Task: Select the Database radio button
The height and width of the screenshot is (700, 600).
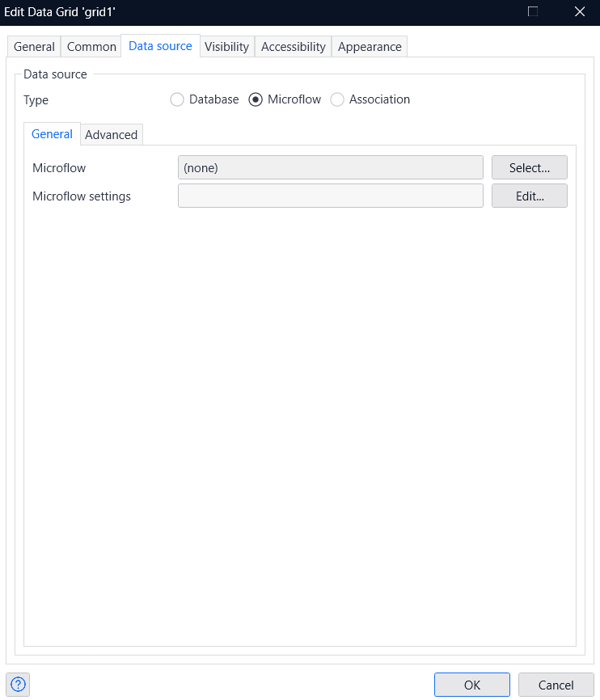Action: 177,99
